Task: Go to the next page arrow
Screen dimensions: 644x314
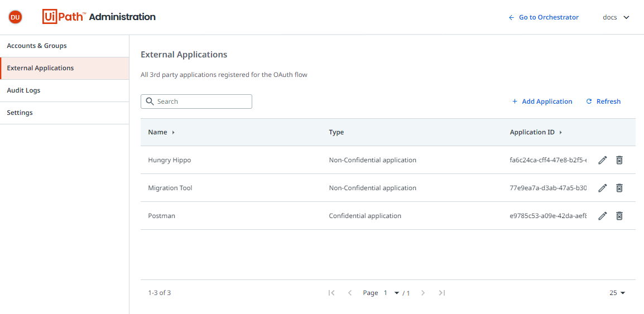Action: coord(423,293)
